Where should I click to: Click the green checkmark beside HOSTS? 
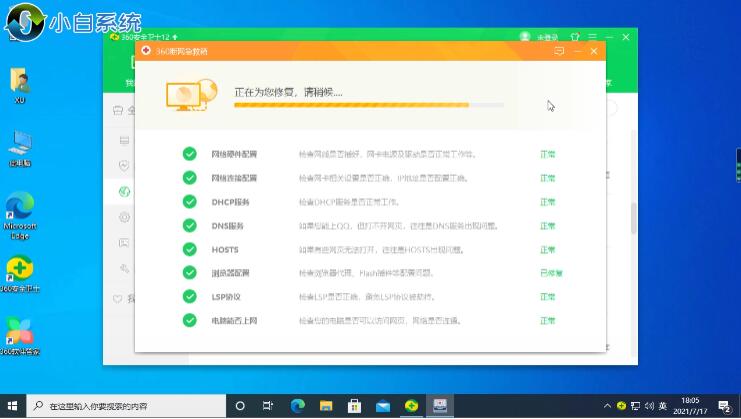[189, 249]
